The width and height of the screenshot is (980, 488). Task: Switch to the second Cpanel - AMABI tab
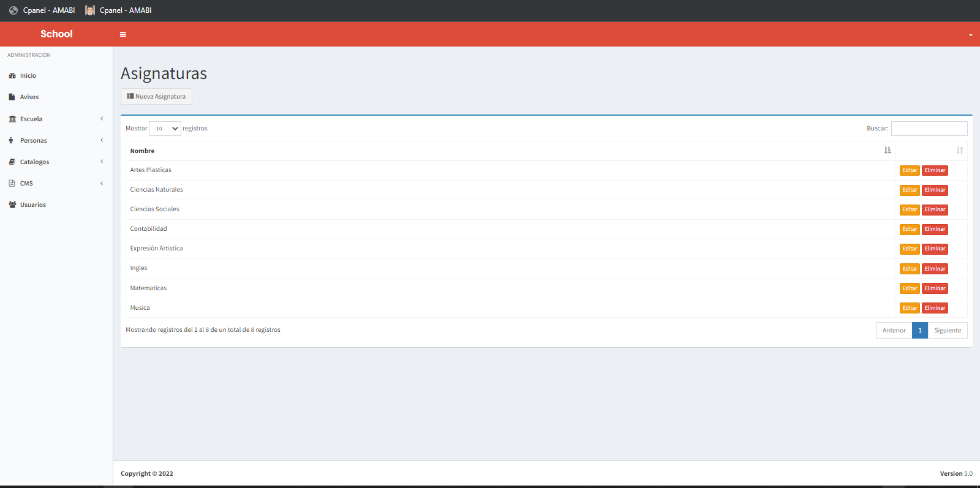pos(119,10)
